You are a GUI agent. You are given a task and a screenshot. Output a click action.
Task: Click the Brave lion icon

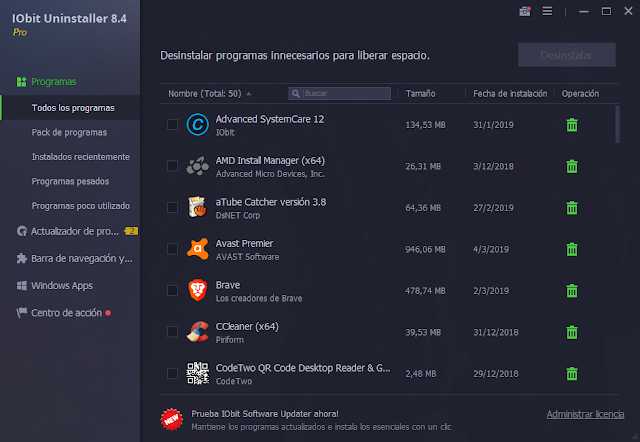(x=198, y=290)
